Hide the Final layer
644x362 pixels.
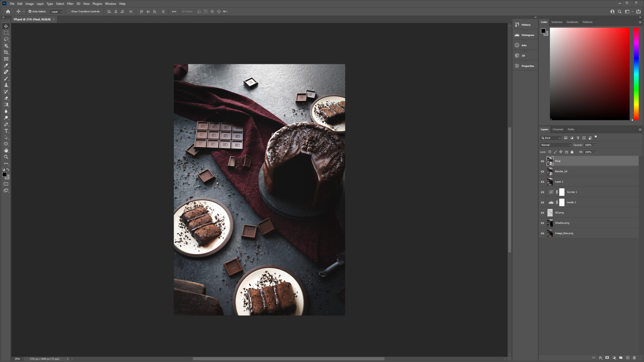pos(542,161)
